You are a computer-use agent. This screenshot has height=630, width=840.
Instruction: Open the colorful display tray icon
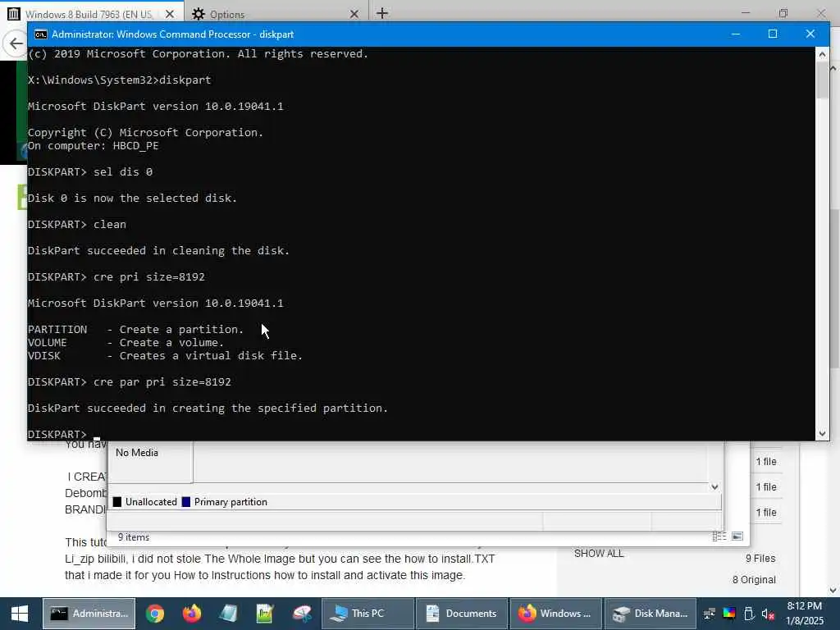(729, 614)
